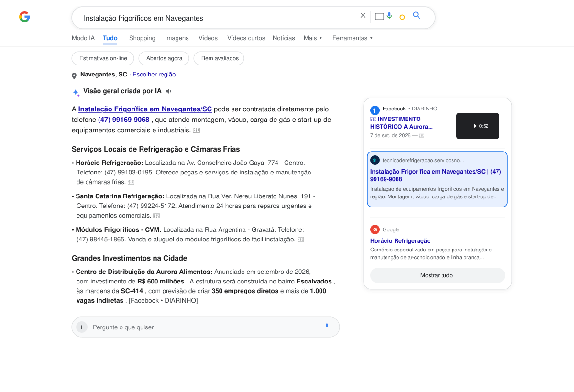Clear the search query with the X
This screenshot has height=392, width=574.
coord(363,15)
